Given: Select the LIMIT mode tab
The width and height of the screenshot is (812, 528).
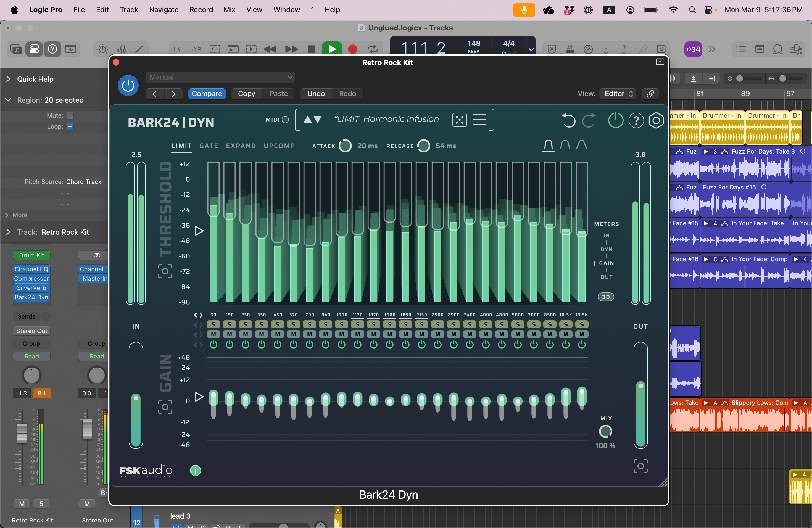Looking at the screenshot, I should tap(181, 146).
